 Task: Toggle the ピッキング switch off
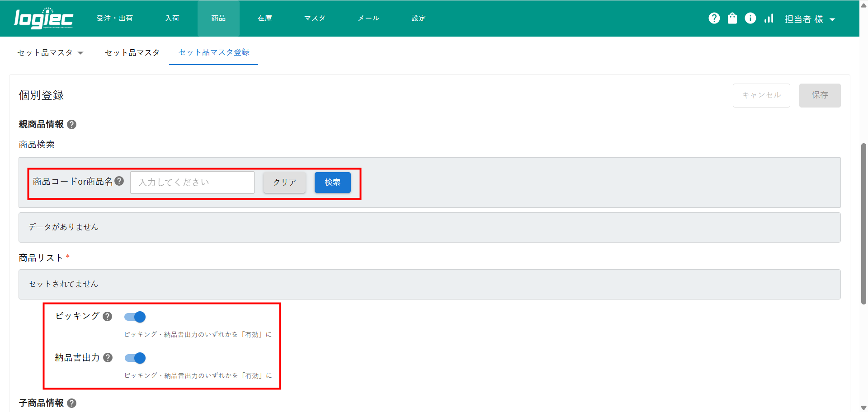tap(135, 317)
